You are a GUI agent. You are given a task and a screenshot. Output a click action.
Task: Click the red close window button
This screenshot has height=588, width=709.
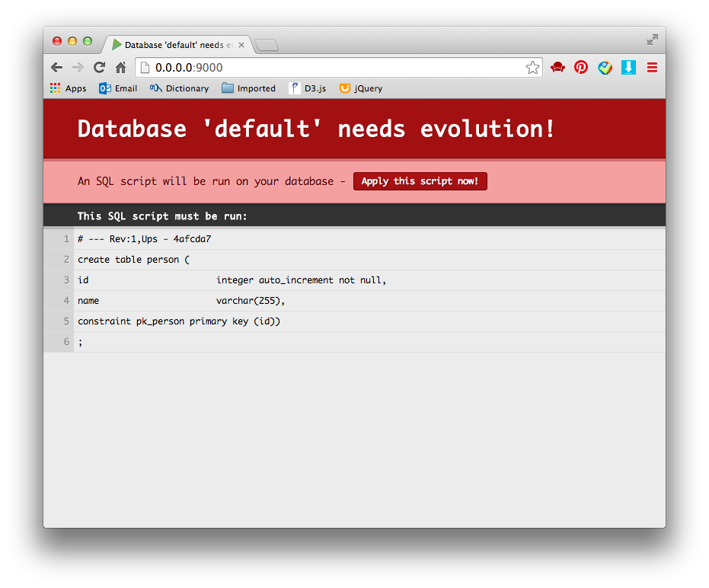[57, 41]
